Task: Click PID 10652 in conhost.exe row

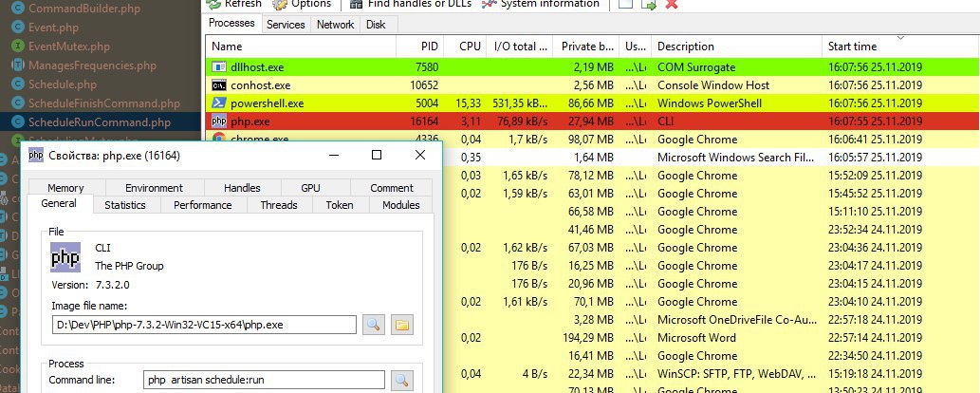Action: click(424, 85)
